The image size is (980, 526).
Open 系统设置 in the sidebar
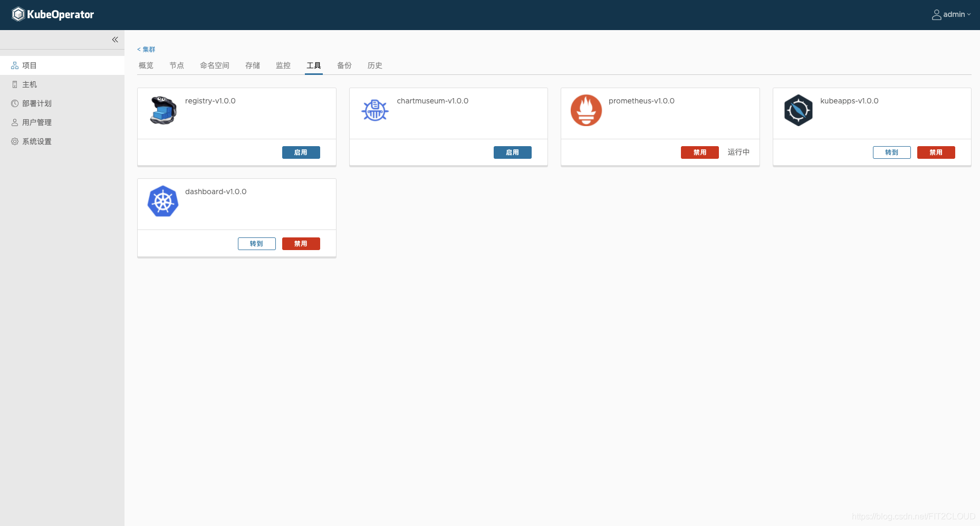point(62,141)
